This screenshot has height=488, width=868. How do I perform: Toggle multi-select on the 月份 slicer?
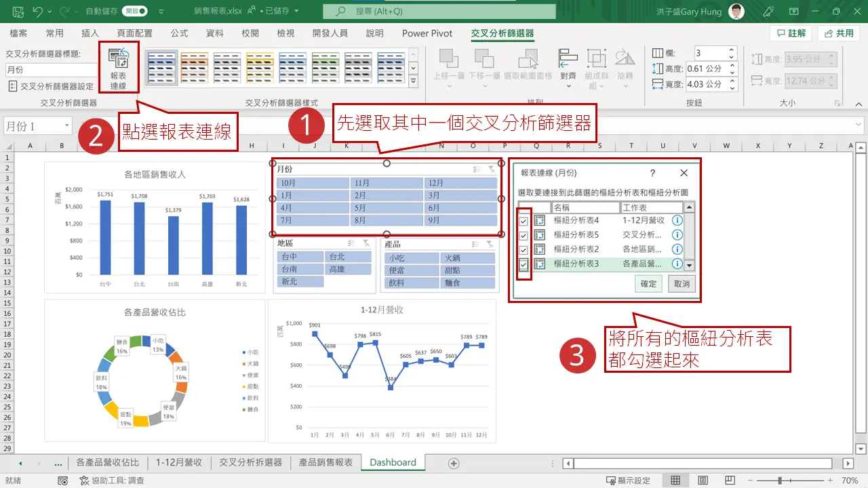click(476, 169)
